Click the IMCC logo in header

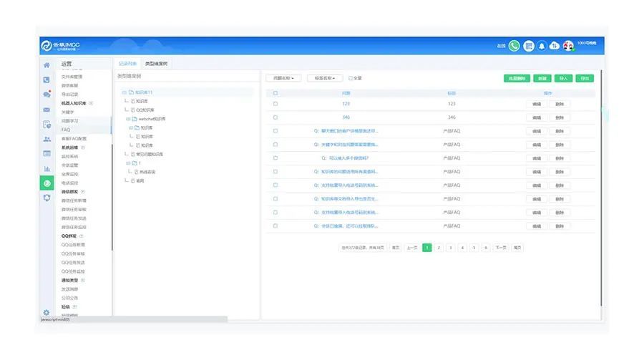coord(60,46)
